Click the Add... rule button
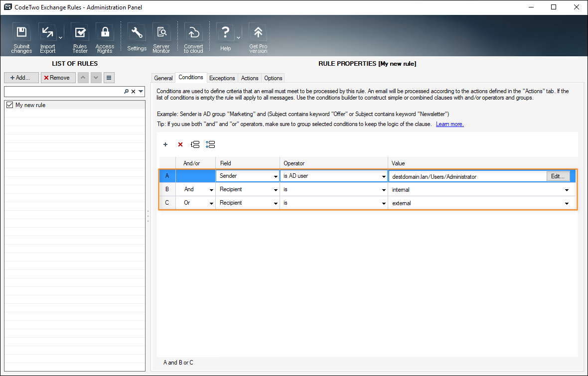588x376 pixels. pyautogui.click(x=21, y=78)
